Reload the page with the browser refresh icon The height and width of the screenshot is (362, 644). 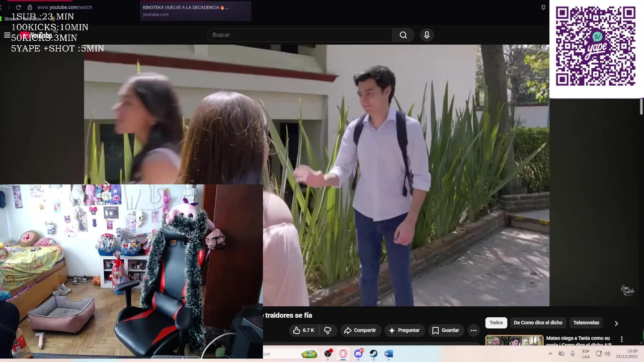coord(19,8)
